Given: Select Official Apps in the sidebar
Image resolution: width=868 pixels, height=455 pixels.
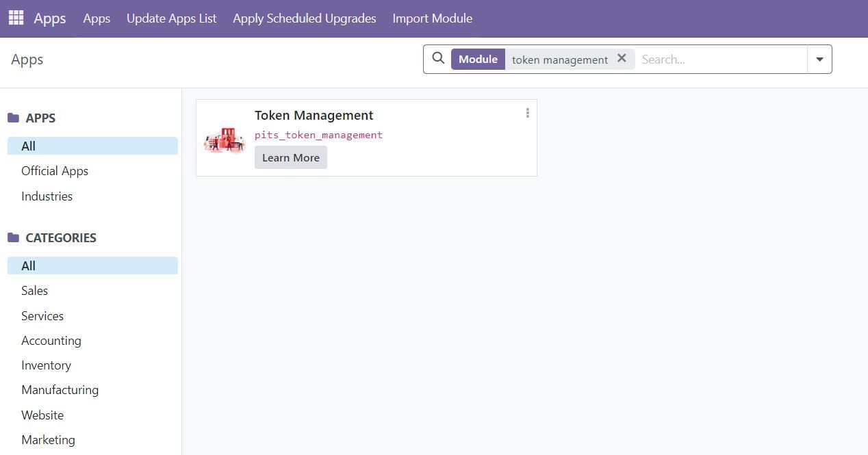Looking at the screenshot, I should (x=55, y=171).
